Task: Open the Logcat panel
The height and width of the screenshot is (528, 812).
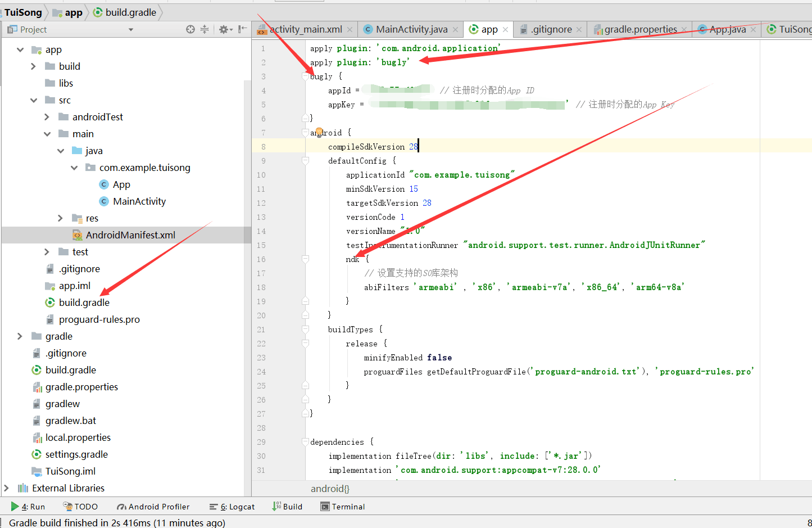Action: [232, 507]
